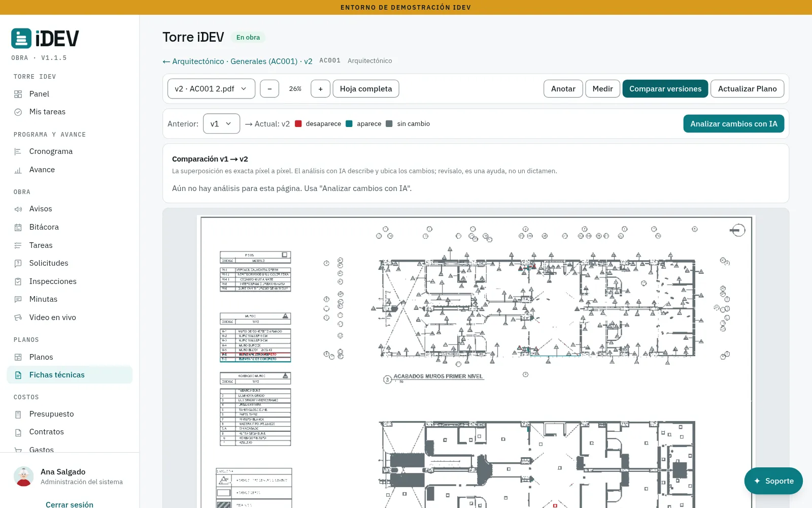Viewport: 812px width, 508px height.
Task: Click the Hoja completa button
Action: pyautogui.click(x=366, y=89)
